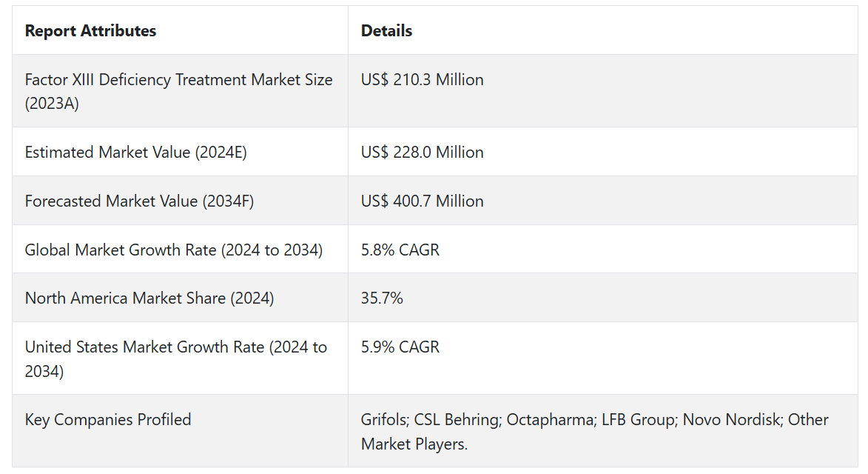Click the US$ 210.3 Million value
The width and height of the screenshot is (868, 474).
coord(422,80)
